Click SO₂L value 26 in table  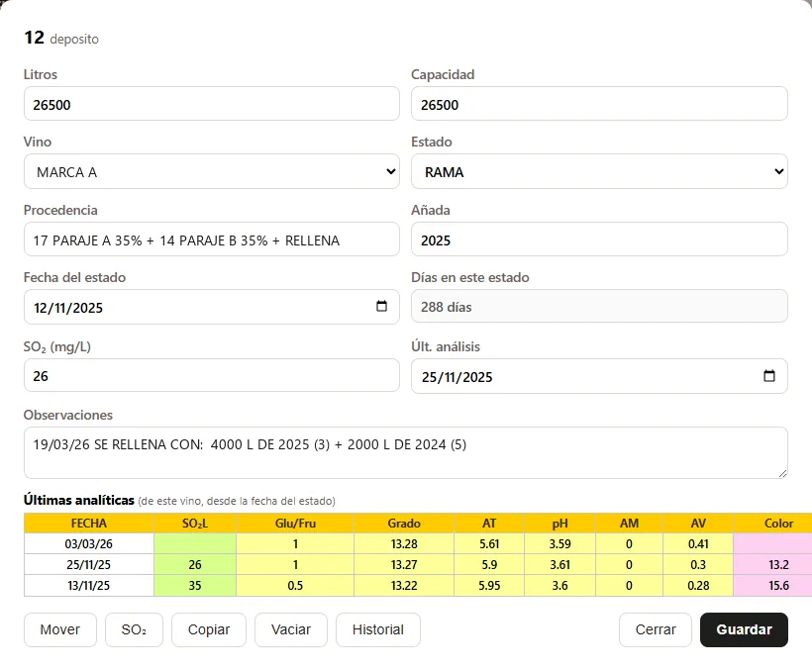tap(195, 564)
